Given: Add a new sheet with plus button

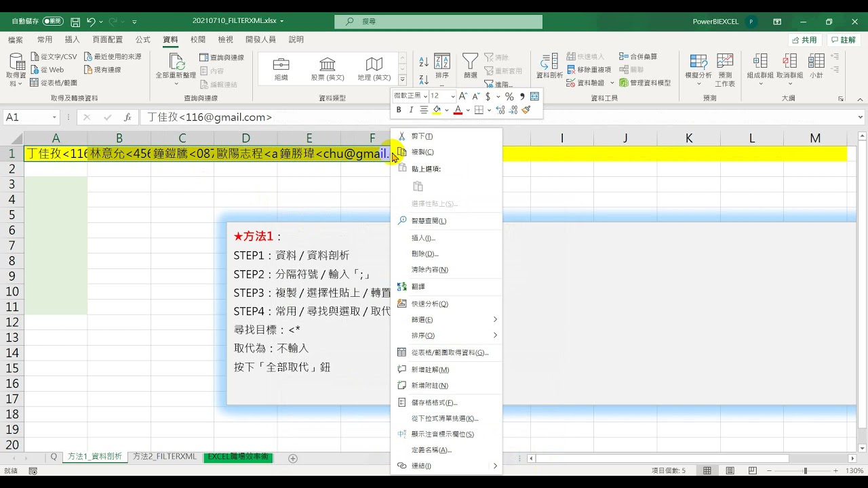Looking at the screenshot, I should (x=293, y=458).
